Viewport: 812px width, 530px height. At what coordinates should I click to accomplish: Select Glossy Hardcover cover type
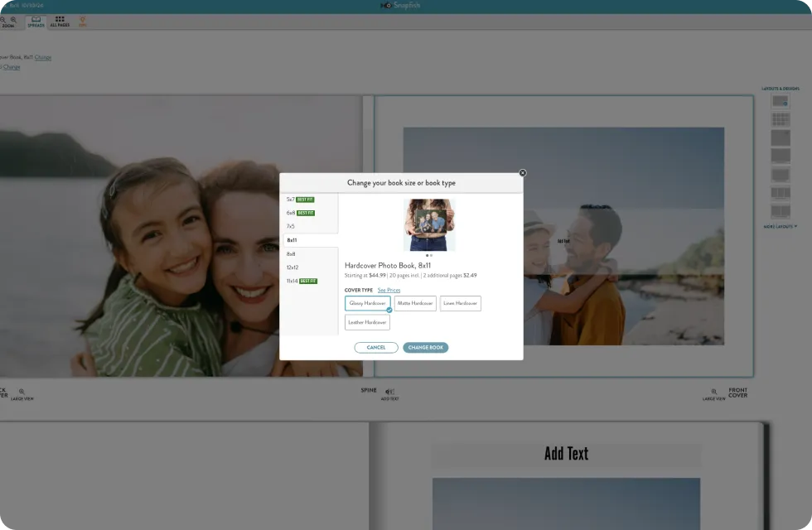click(x=368, y=303)
